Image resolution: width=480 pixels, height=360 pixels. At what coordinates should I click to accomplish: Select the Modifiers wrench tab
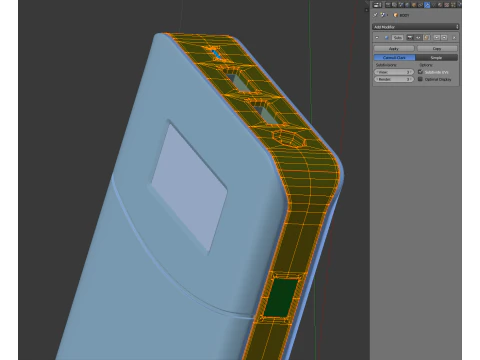[x=427, y=5]
